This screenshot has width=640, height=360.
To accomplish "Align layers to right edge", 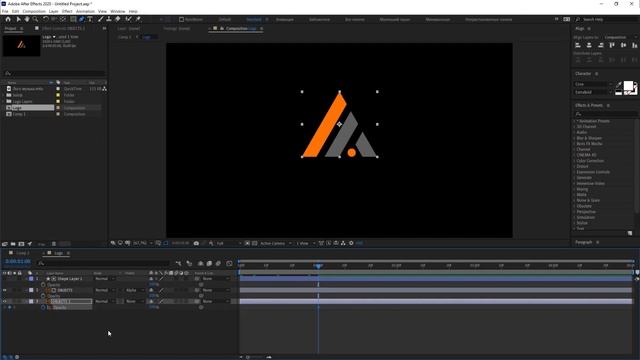I will point(600,45).
